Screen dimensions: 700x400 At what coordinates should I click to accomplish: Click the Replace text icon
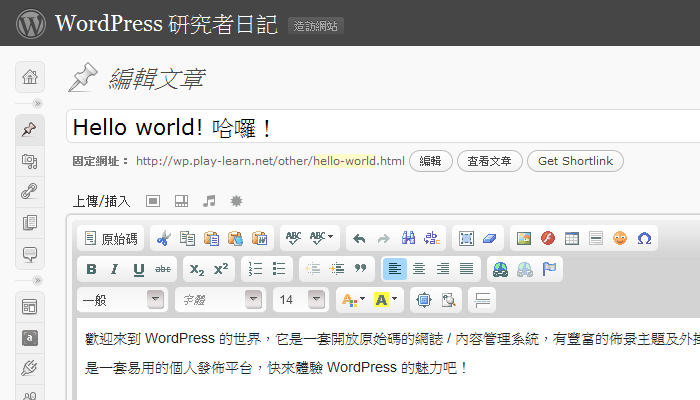point(432,238)
